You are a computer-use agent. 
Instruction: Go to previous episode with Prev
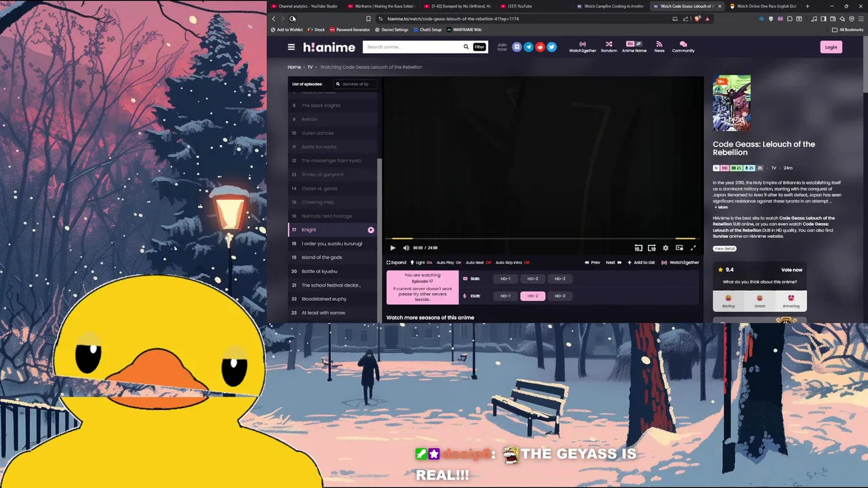[x=593, y=262]
